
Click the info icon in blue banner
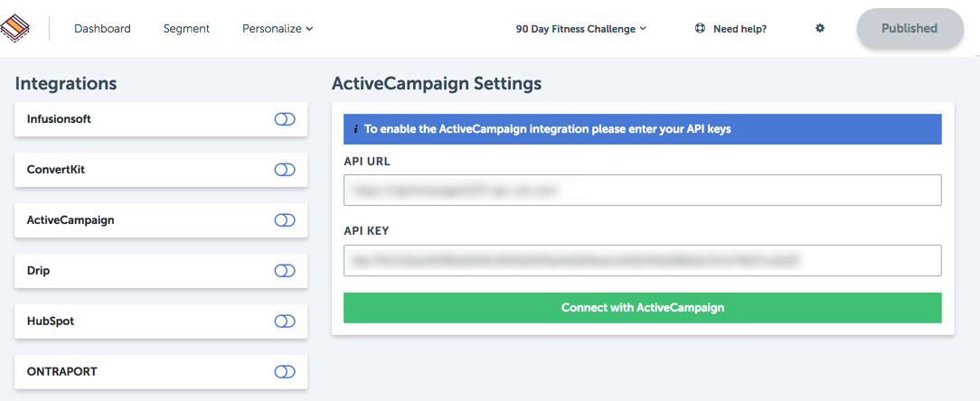click(355, 129)
